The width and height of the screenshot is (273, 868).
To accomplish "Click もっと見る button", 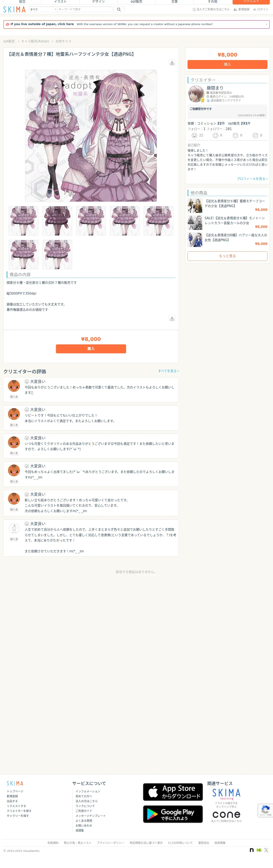I will pos(227,256).
